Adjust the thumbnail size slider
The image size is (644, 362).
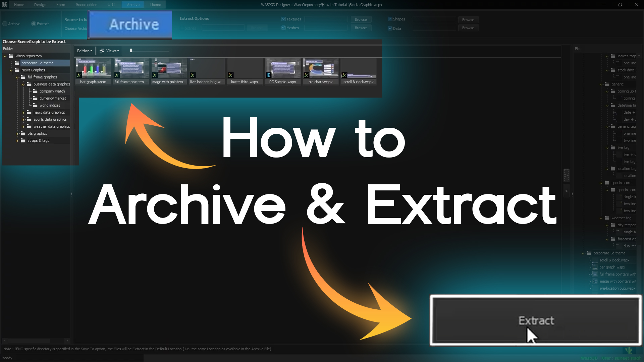pyautogui.click(x=131, y=51)
